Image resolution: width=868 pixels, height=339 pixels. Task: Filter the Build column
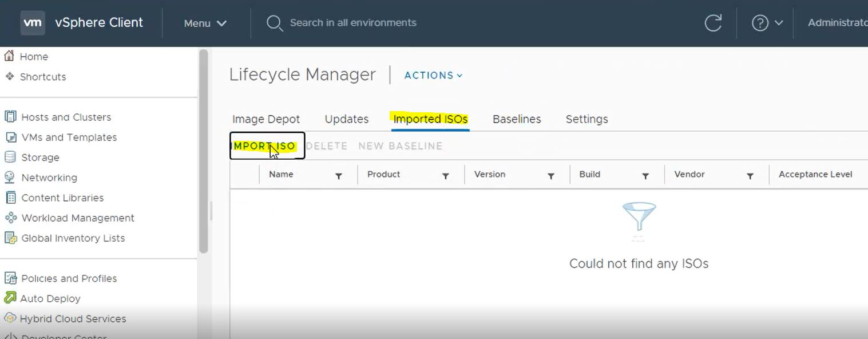coord(645,176)
